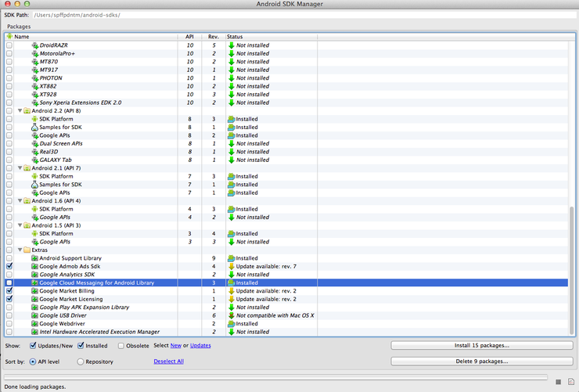The height and width of the screenshot is (392, 579).
Task: Click the Intel Hardware Accelerated Execution Manager icon
Action: 34,332
